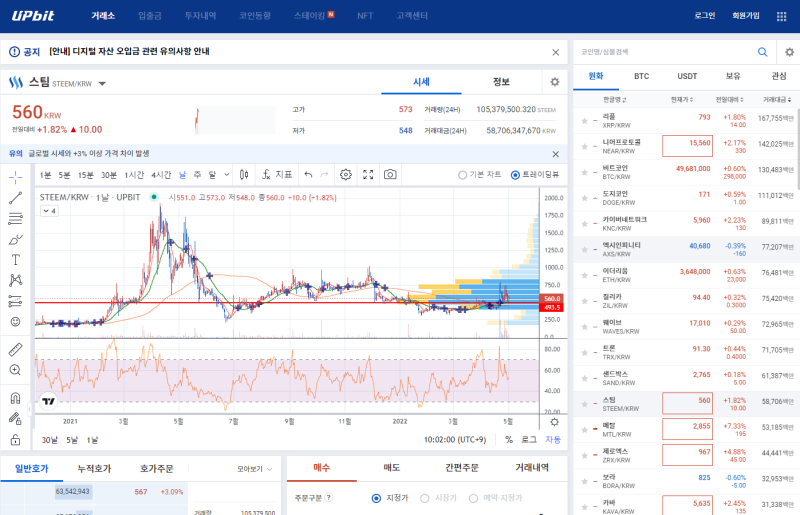Viewport: 800px width, 515px height.
Task: Click the 493.5 red horizontal line price label
Action: [x=552, y=307]
